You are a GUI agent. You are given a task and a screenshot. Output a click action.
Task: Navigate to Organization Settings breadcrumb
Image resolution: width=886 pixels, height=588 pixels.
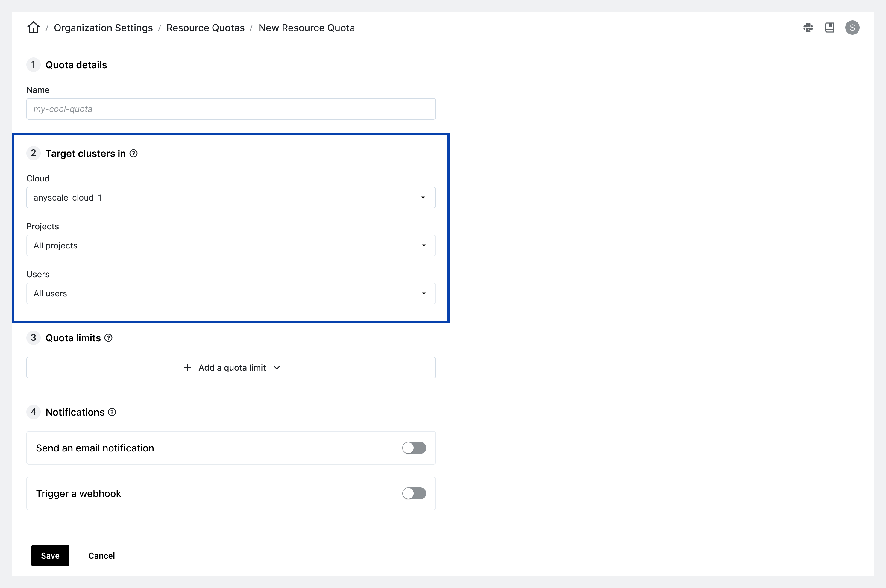click(x=104, y=28)
